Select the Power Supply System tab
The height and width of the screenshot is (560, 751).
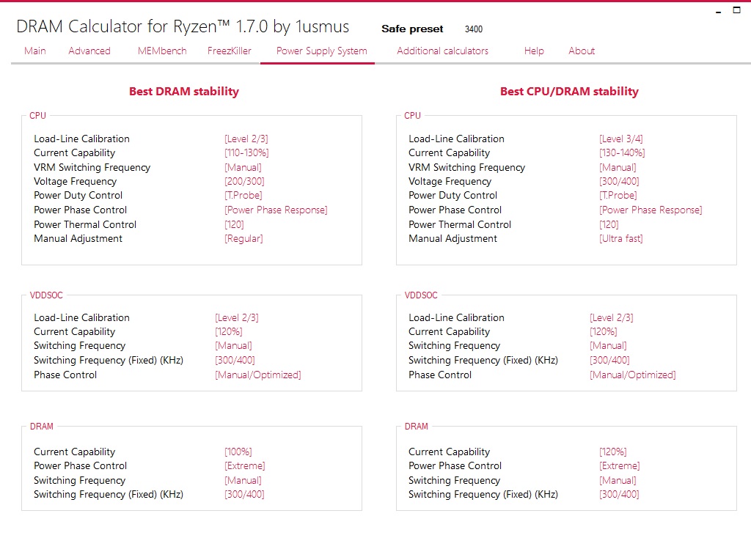(x=321, y=51)
